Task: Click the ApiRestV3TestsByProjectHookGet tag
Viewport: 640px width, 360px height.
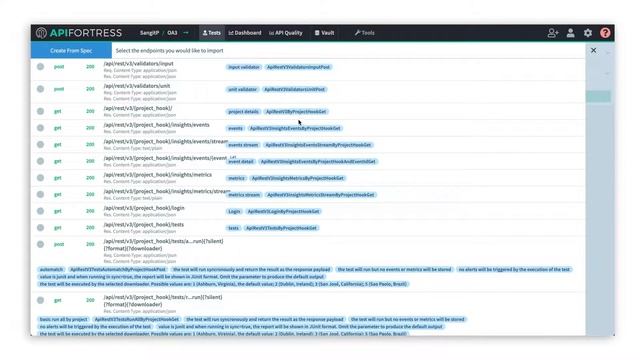Action: click(x=281, y=228)
